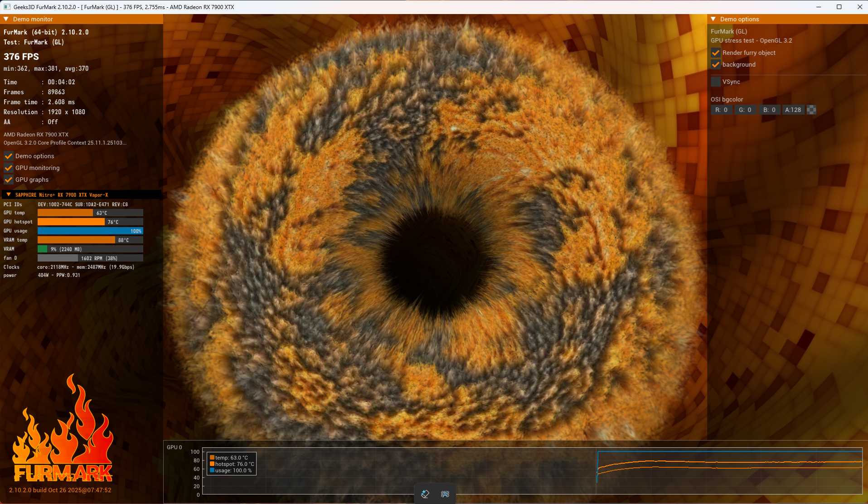
Task: Enable the VSync checkbox
Action: [716, 82]
